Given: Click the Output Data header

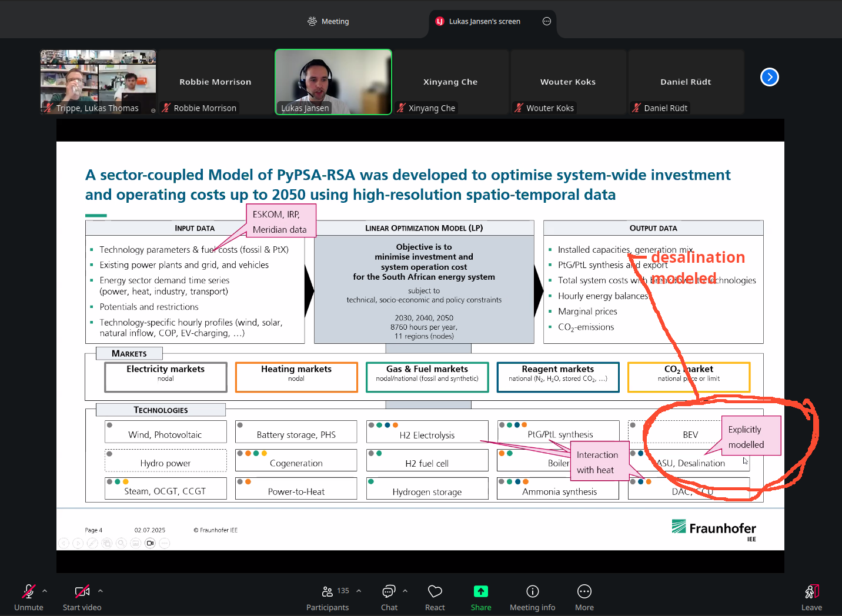Looking at the screenshot, I should tap(653, 228).
